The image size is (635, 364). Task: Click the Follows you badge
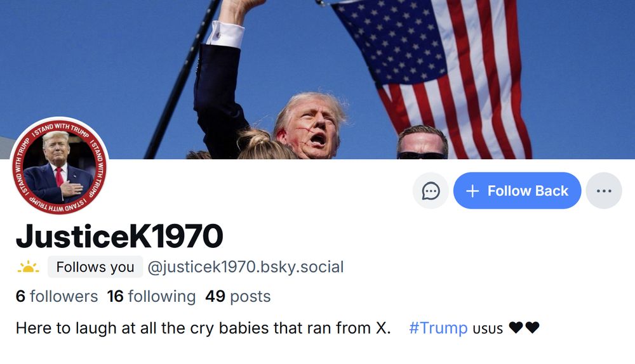click(95, 267)
